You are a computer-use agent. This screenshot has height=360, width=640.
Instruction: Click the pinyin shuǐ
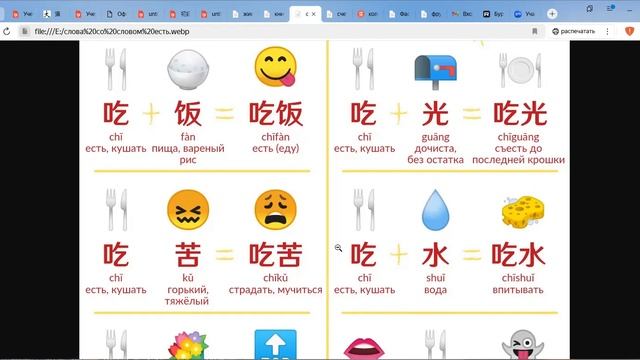[436, 278]
